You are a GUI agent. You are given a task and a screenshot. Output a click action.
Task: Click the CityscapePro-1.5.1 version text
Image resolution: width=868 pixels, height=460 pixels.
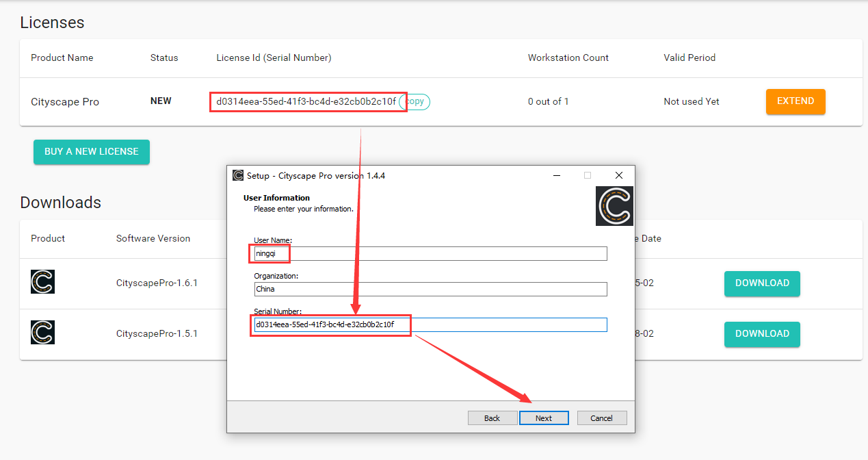tap(157, 333)
